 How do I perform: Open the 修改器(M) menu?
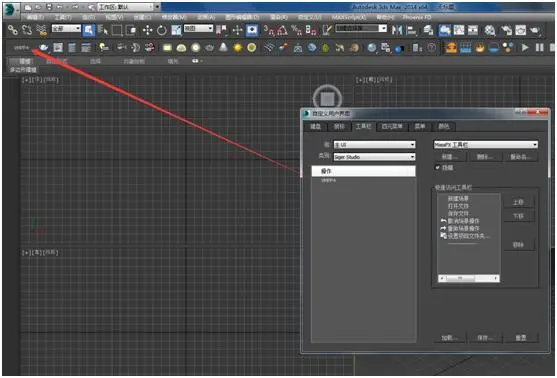pyautogui.click(x=173, y=17)
